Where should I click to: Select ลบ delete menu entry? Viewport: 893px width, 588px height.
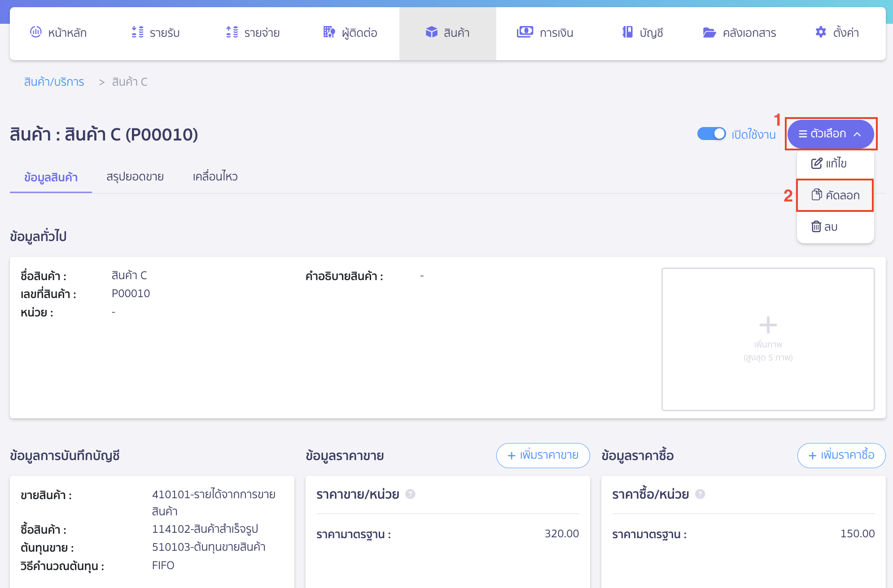point(825,227)
